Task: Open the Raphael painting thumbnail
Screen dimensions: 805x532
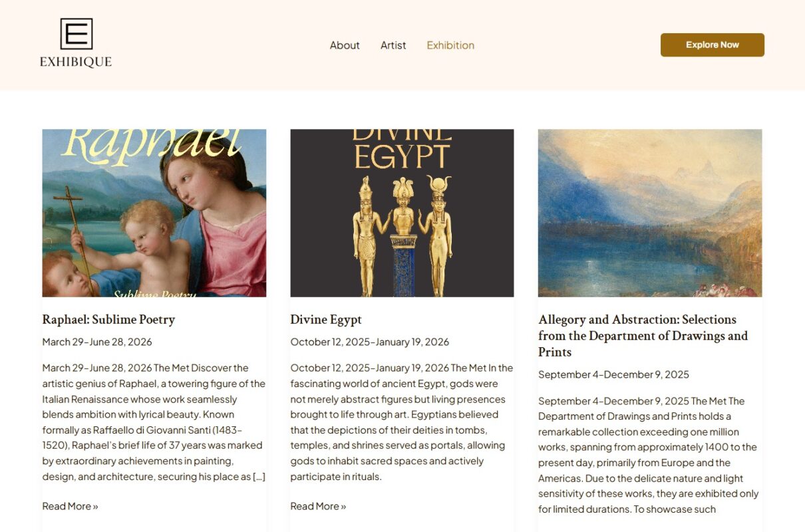Action: [154, 213]
